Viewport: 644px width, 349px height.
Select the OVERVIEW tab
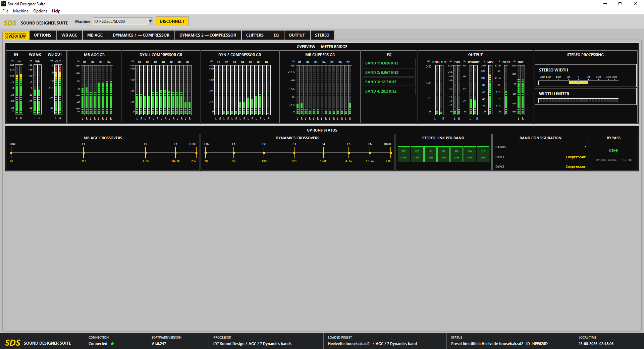pos(16,36)
